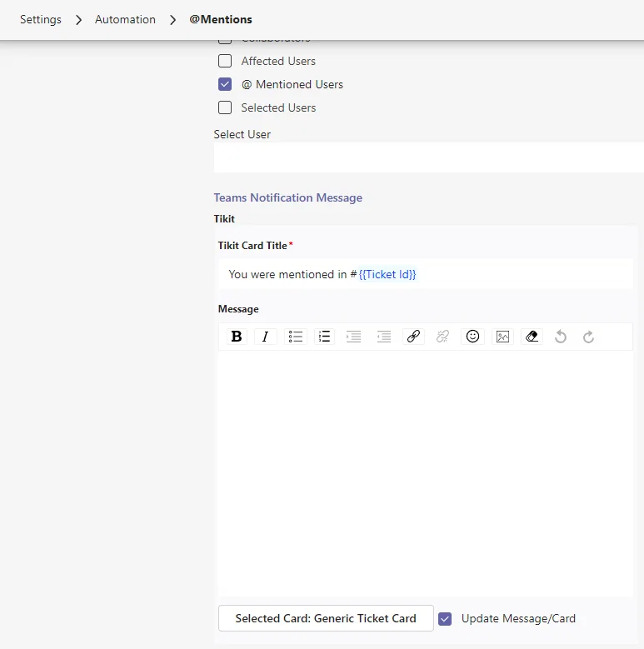Click the Teams Notification Message heading
644x649 pixels.
[x=288, y=197]
